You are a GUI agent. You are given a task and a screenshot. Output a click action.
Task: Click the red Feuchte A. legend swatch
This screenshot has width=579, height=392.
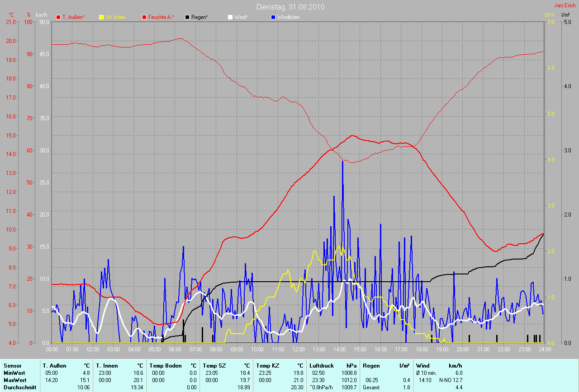click(144, 17)
